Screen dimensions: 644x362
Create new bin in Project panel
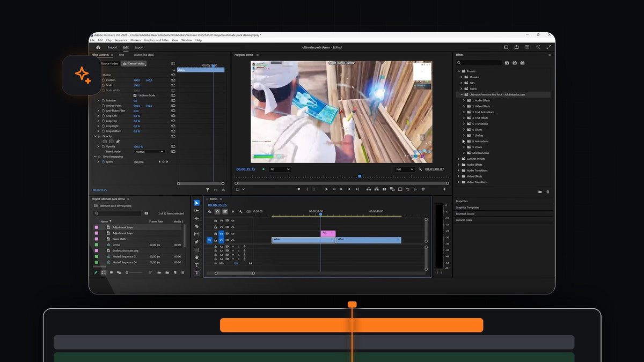(167, 272)
